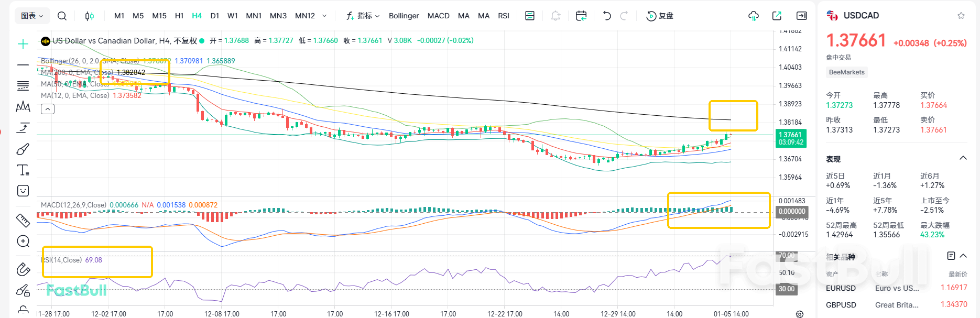Screen dimensions: 980x318
Task: Expand more timeframes dropdown arrow
Action: tap(324, 16)
